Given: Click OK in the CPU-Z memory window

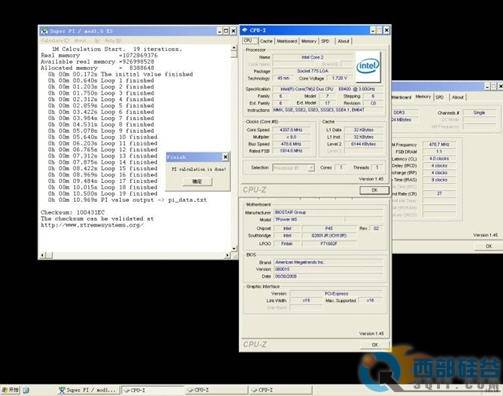Looking at the screenshot, I should 489,246.
